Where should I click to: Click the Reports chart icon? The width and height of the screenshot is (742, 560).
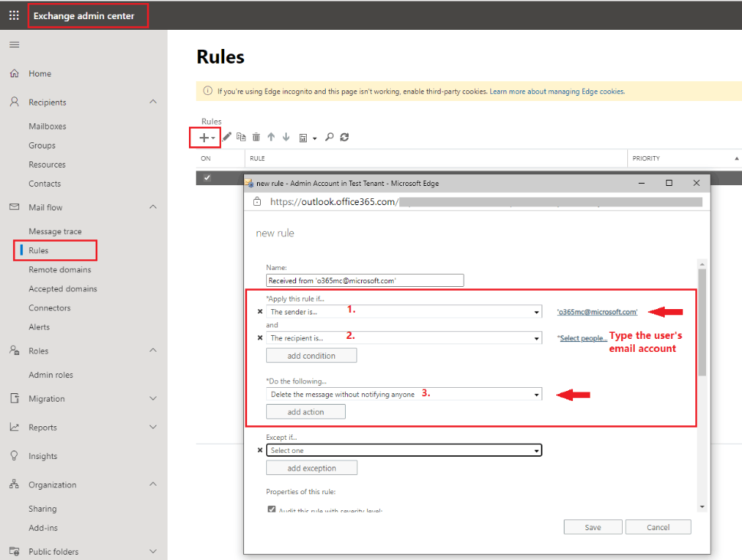click(15, 427)
